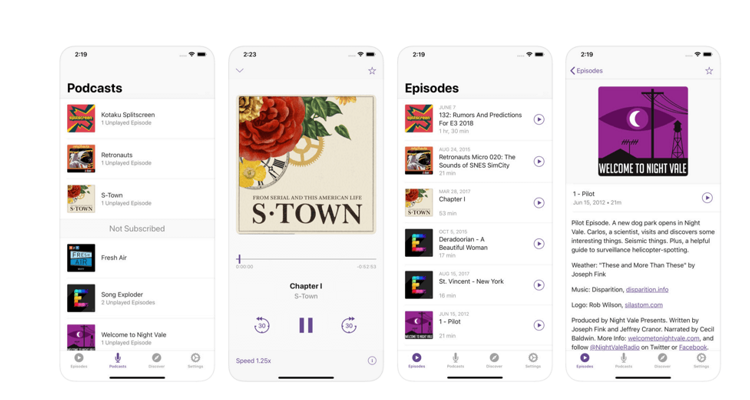
Task: Collapse the S-Town player with chevron
Action: point(240,70)
